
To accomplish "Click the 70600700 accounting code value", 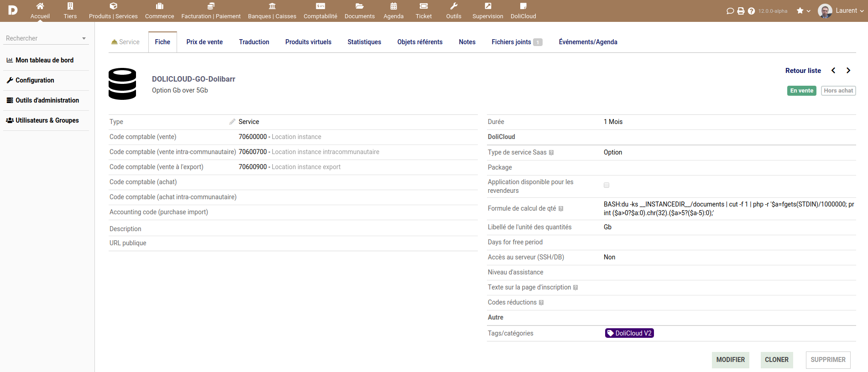I will point(252,152).
